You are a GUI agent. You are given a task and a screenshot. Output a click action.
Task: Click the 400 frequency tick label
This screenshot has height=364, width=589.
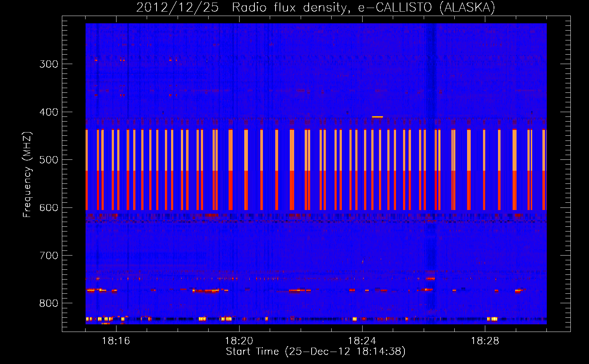tap(49, 112)
